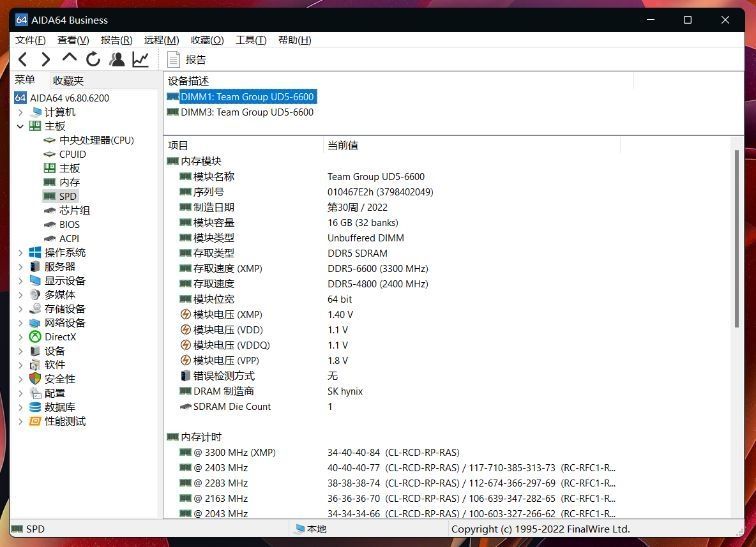Viewport: 756px width, 547px height.
Task: Collapse the 主板 tree node
Action: 20,126
